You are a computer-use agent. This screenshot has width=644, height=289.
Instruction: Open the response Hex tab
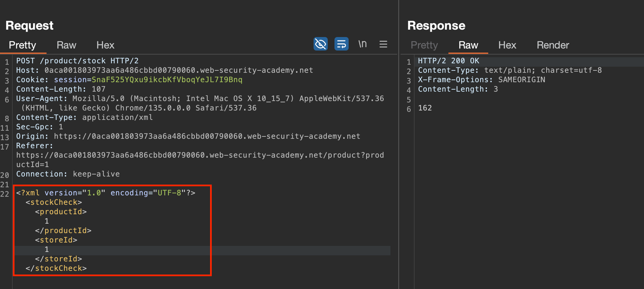507,45
